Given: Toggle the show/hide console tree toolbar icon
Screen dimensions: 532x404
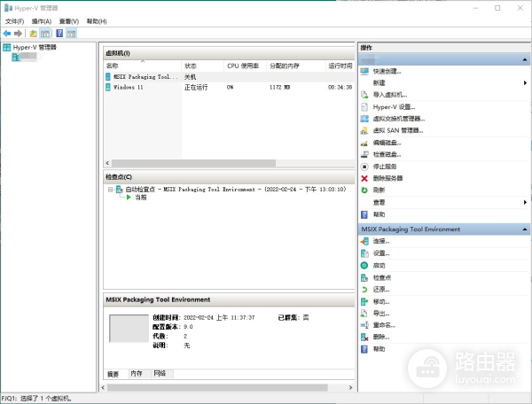Looking at the screenshot, I should point(45,34).
